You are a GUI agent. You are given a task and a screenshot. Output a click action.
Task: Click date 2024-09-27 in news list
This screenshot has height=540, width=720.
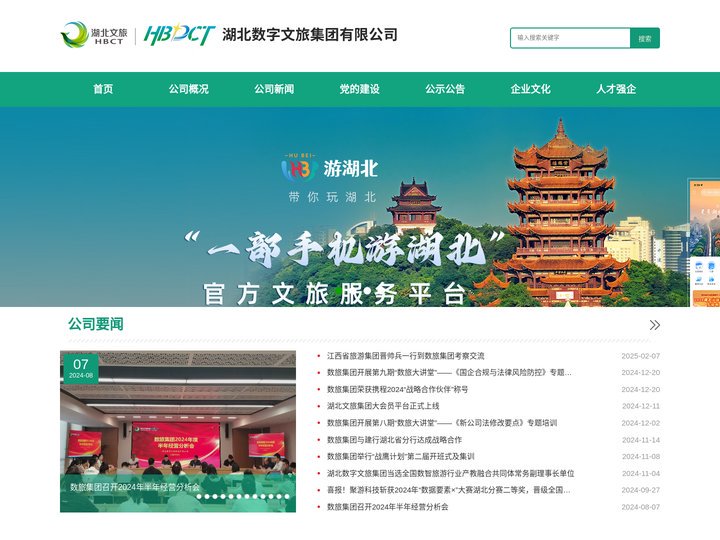pyautogui.click(x=641, y=490)
